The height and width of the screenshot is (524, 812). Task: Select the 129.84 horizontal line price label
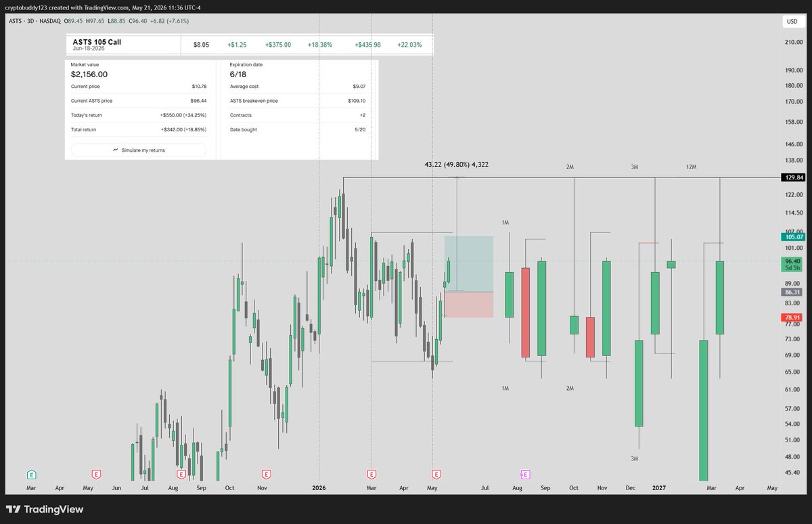(794, 177)
